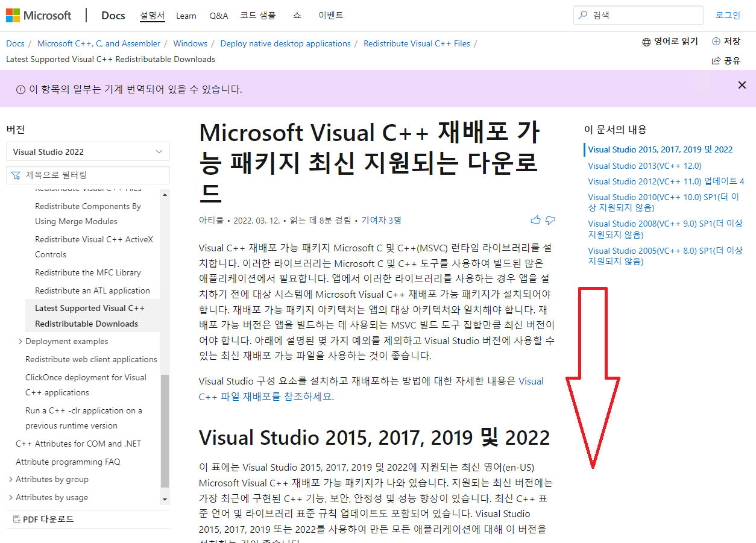
Task: Open Redistribute Components By Using Merge Modules
Action: [x=88, y=214]
